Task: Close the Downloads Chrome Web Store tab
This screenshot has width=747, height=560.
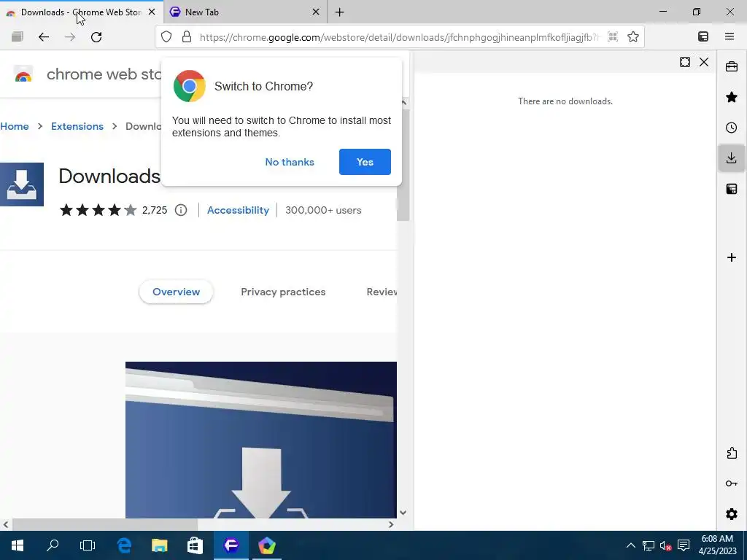Action: (x=152, y=12)
